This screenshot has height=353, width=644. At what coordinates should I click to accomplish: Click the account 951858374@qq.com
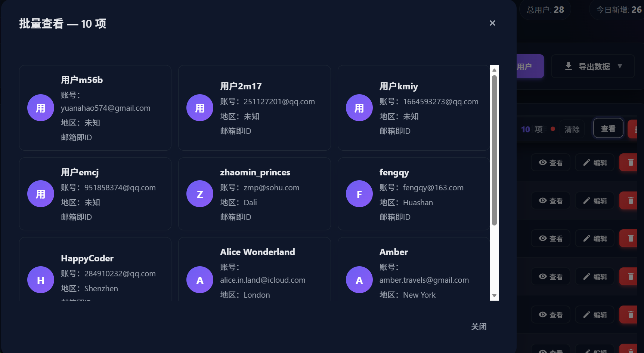[x=120, y=187]
